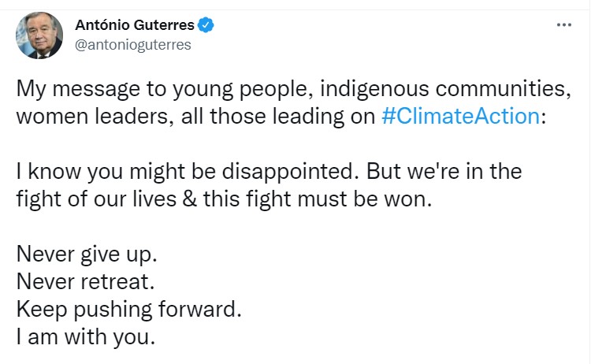Click the ampersand symbol in the tweet
Image resolution: width=591 pixels, height=364 pixels.
(x=190, y=199)
